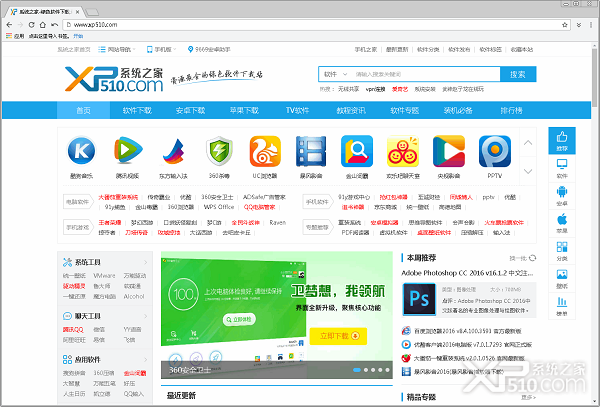Expand application software section arrow
Image resolution: width=600 pixels, height=407 pixels.
click(x=145, y=360)
